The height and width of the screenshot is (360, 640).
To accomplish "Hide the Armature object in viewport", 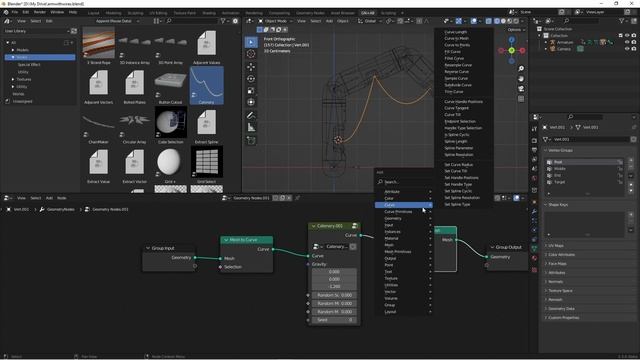I will click(627, 42).
